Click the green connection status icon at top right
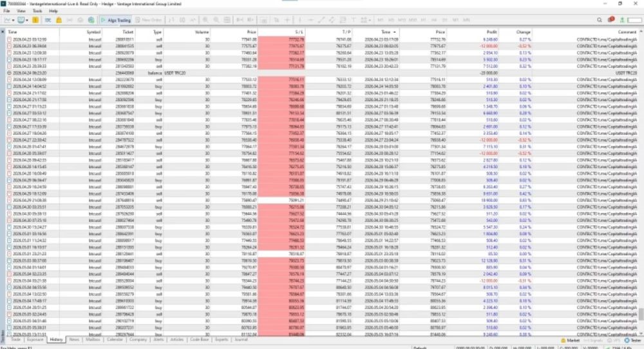The height and width of the screenshot is (349, 644). tap(622, 20)
